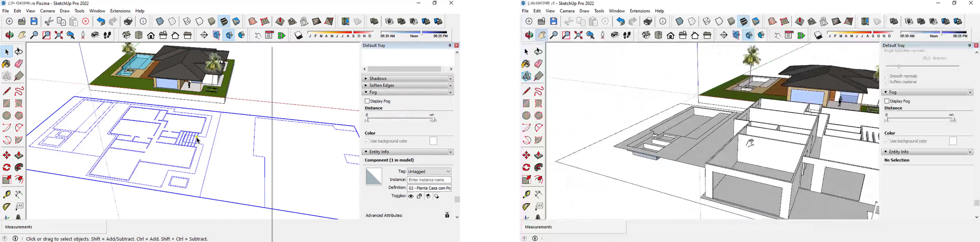The width and height of the screenshot is (980, 242).
Task: Choose the Tape Measure tool in left window
Action: click(x=7, y=194)
